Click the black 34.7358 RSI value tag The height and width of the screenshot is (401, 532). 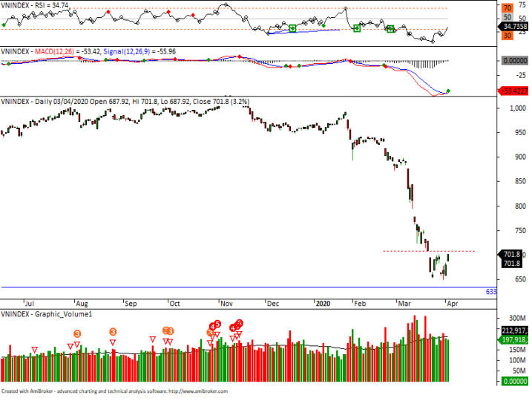512,25
